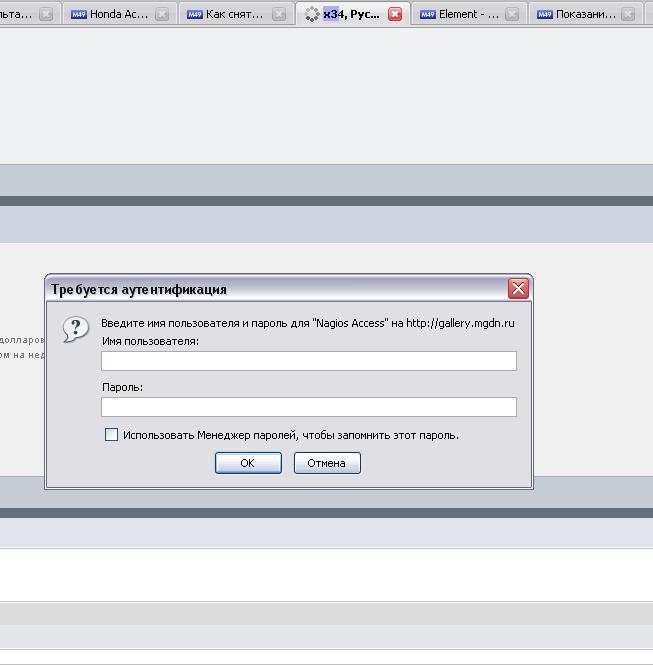The image size is (653, 666).
Task: Open the Как снят... tab
Action: pyautogui.click(x=236, y=14)
